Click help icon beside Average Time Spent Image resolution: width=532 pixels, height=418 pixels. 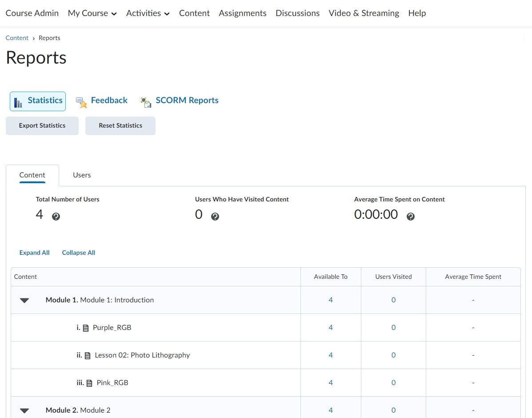pyautogui.click(x=411, y=217)
